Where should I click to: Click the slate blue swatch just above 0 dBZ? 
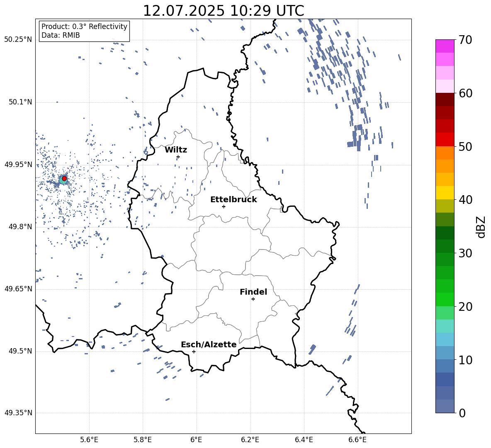click(x=445, y=406)
